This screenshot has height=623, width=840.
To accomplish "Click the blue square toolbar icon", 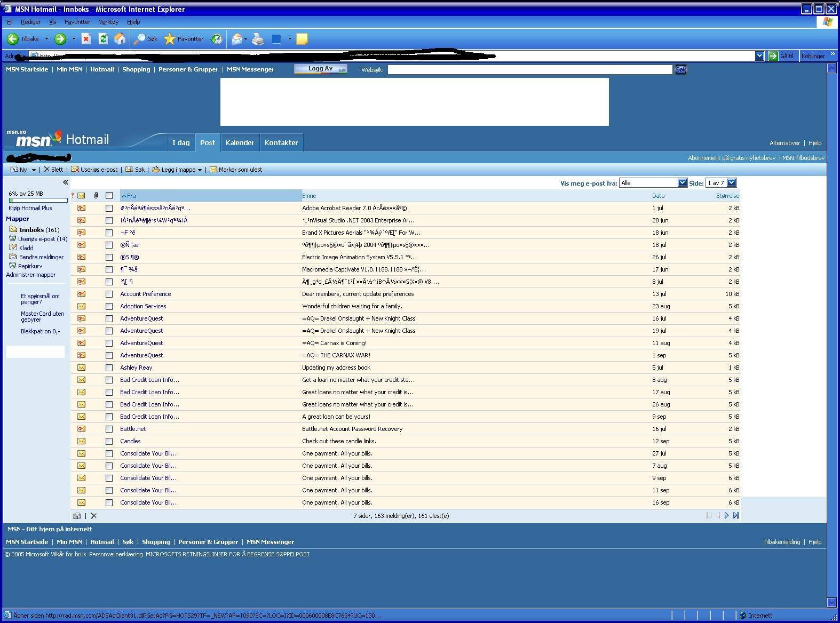I will pyautogui.click(x=276, y=39).
